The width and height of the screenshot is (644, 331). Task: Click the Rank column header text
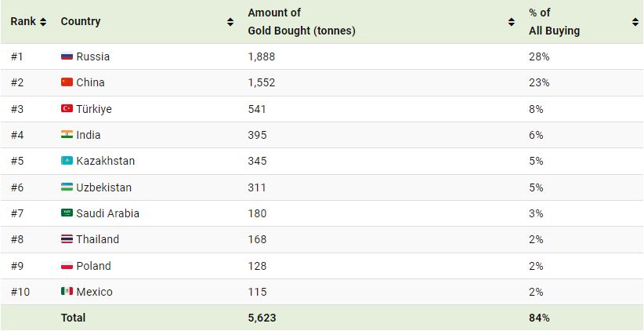point(23,22)
